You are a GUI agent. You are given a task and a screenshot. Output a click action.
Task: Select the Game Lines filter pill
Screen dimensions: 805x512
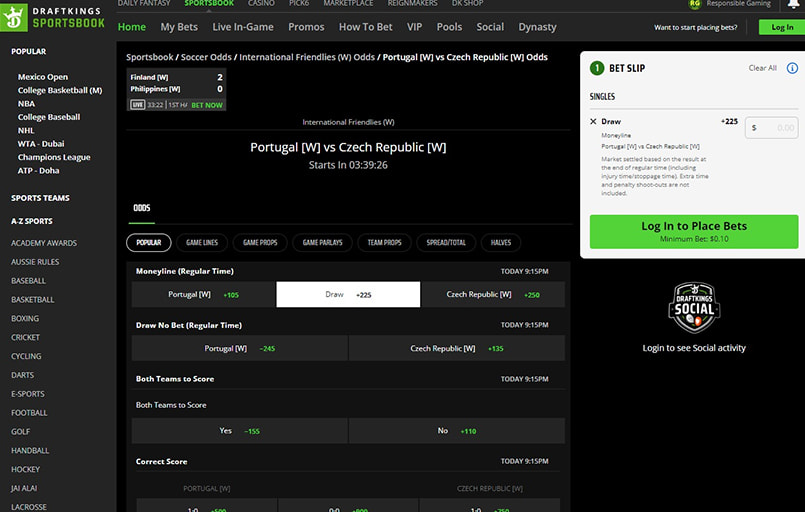click(202, 242)
